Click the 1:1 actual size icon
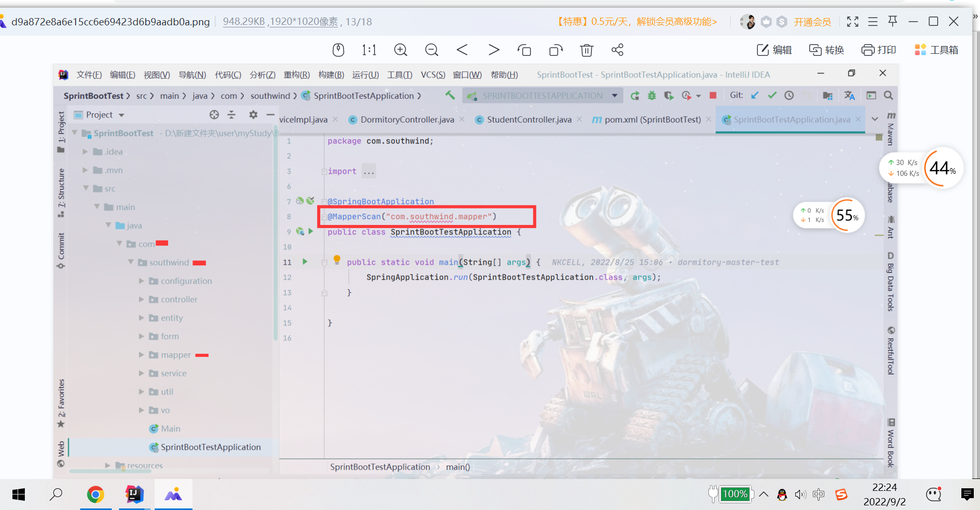980x510 pixels. (369, 50)
